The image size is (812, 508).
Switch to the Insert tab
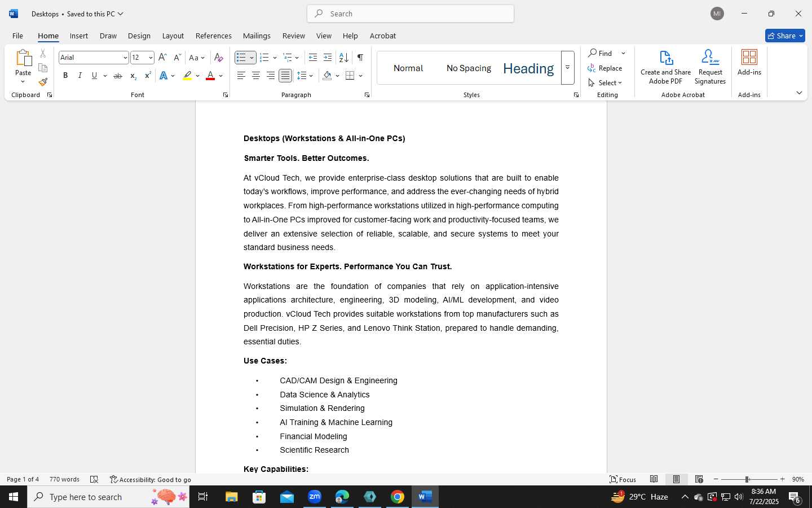tap(79, 36)
